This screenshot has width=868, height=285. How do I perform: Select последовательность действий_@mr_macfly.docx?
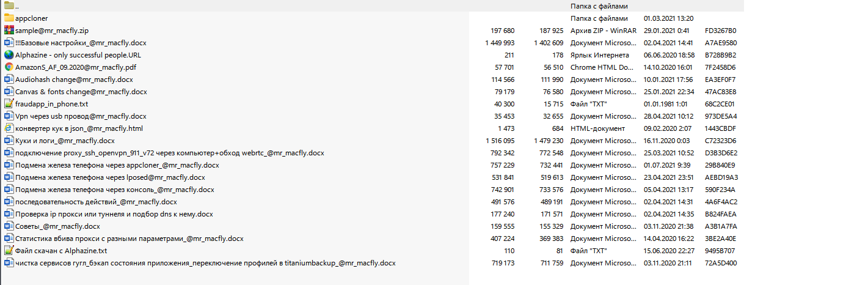click(96, 202)
